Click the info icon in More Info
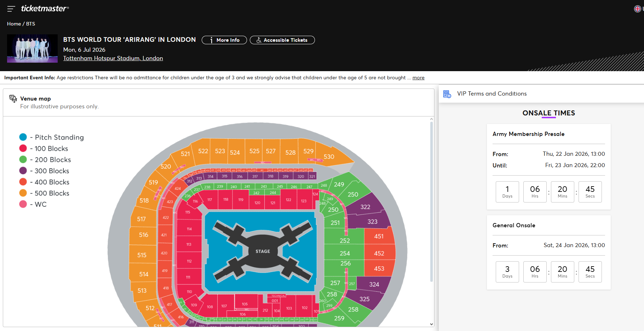 point(212,40)
